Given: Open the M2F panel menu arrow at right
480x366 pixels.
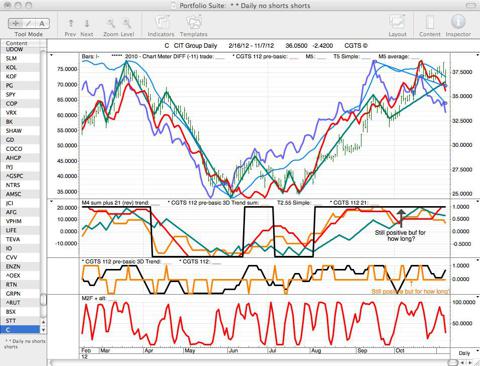Looking at the screenshot, I should pyautogui.click(x=478, y=297).
